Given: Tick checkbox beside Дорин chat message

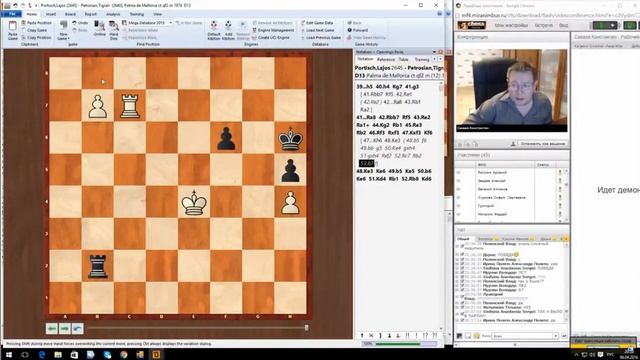Looking at the screenshot, I should click(x=462, y=255).
